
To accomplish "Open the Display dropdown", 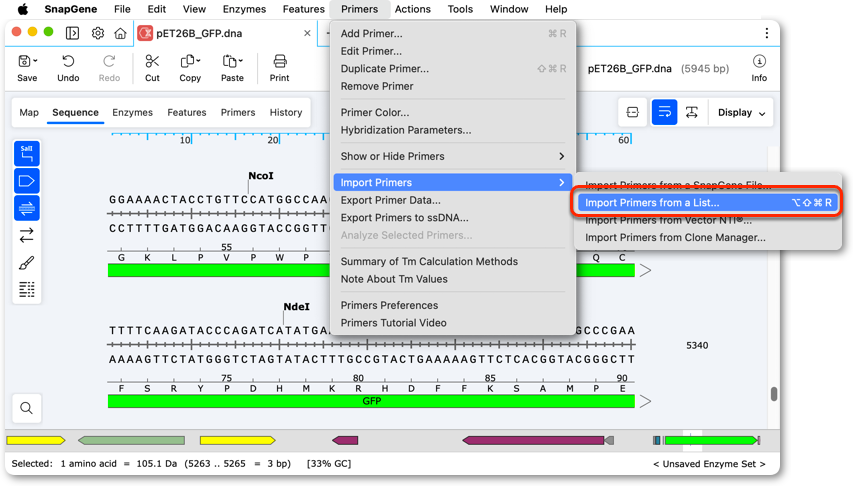I will pyautogui.click(x=741, y=112).
